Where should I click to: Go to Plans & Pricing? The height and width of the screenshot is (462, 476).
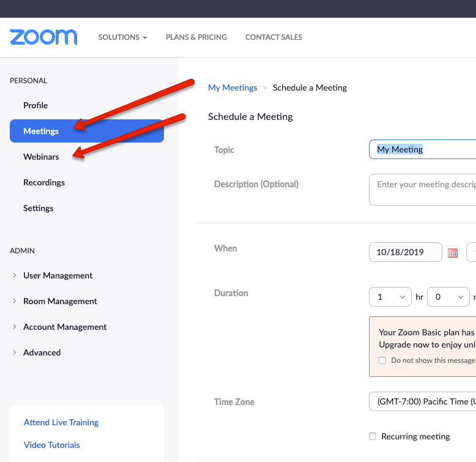tap(196, 37)
